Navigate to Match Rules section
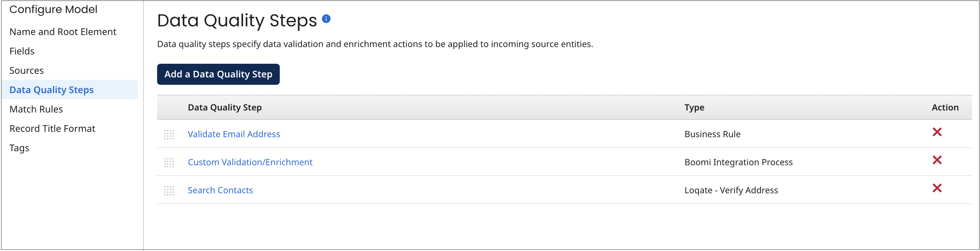 pyautogui.click(x=36, y=109)
